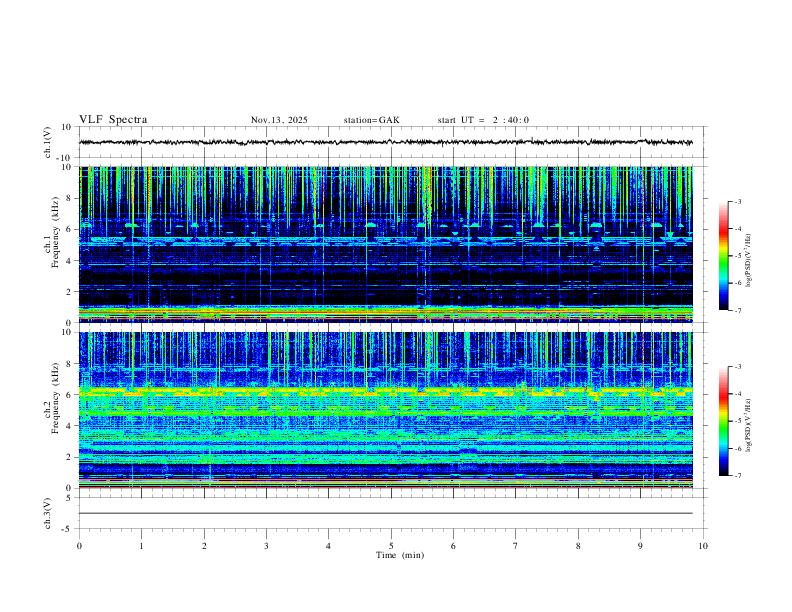Select the ch.1 color bar "log(PSD)" label
The height and width of the screenshot is (612, 792).
click(749, 261)
